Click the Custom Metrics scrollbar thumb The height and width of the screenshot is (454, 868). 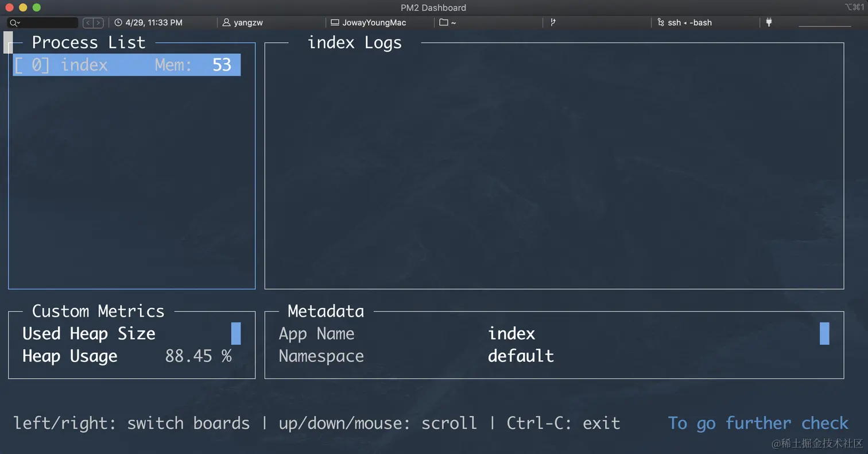[235, 334]
